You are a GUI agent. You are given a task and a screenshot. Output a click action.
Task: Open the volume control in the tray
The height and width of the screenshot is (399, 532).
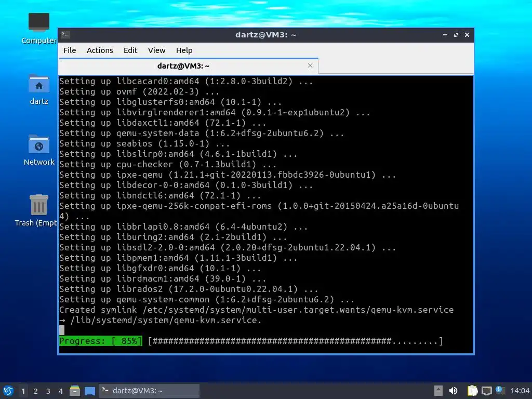(453, 391)
